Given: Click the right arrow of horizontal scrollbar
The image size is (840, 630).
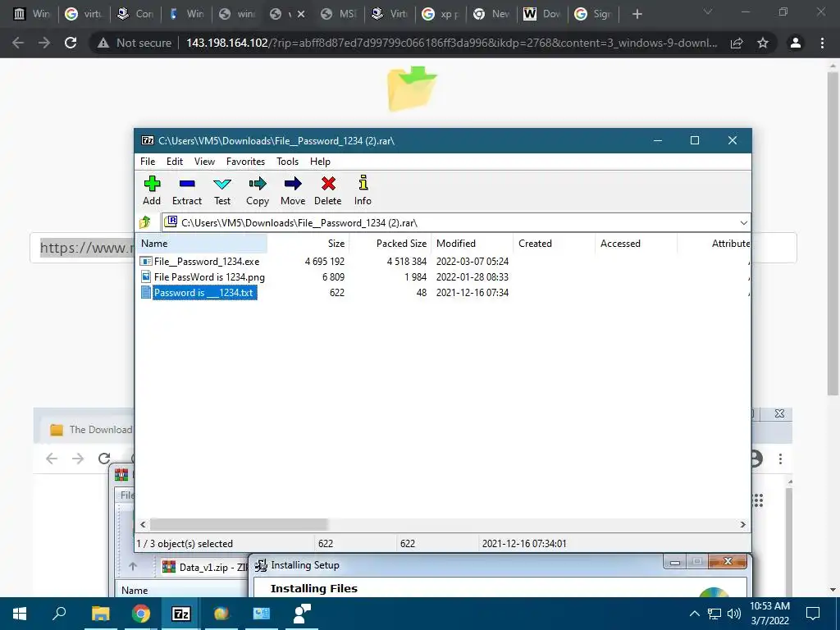Looking at the screenshot, I should (743, 524).
